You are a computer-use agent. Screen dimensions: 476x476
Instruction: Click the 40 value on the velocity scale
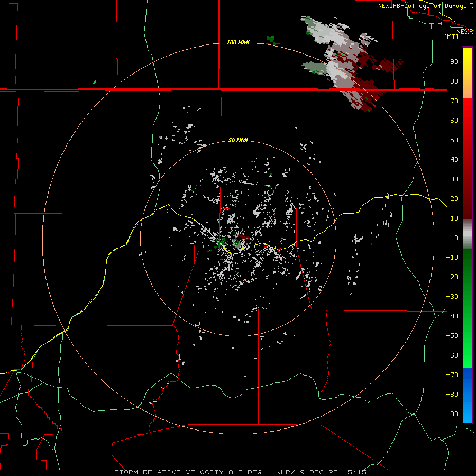click(454, 160)
